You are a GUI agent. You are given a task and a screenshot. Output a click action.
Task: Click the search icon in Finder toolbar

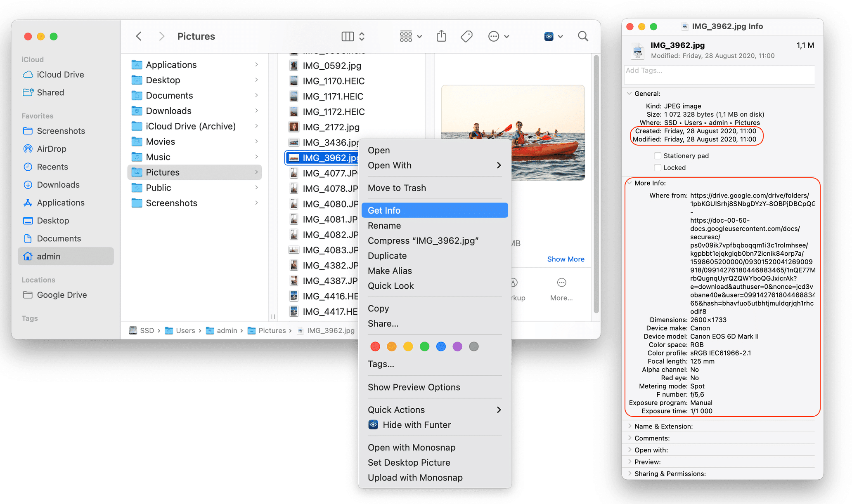pos(582,36)
